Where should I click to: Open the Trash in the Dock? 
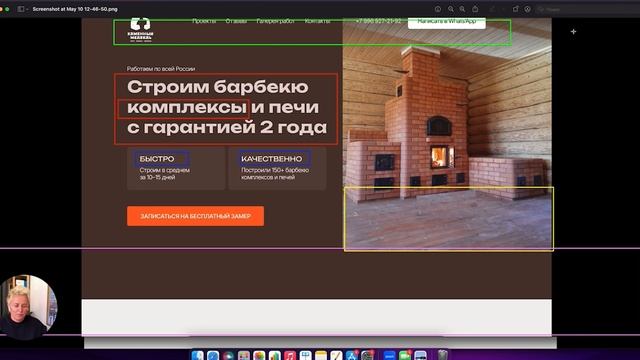point(443,355)
